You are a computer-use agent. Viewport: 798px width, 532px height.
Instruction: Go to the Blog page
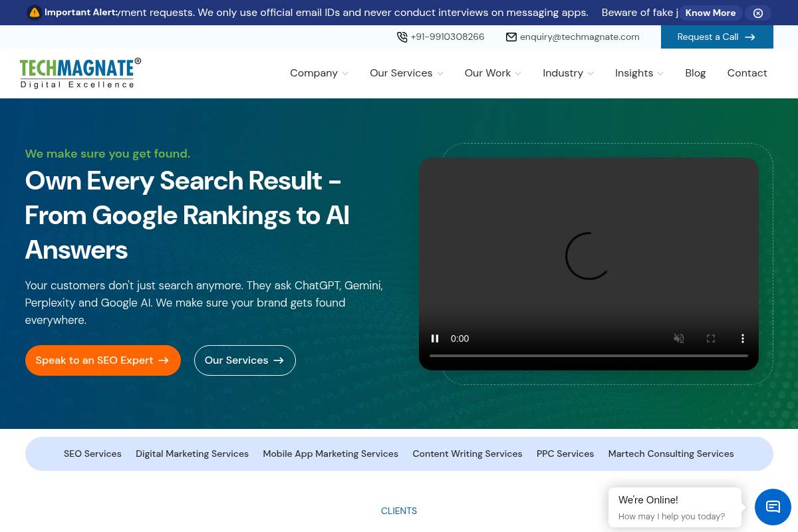click(x=696, y=73)
